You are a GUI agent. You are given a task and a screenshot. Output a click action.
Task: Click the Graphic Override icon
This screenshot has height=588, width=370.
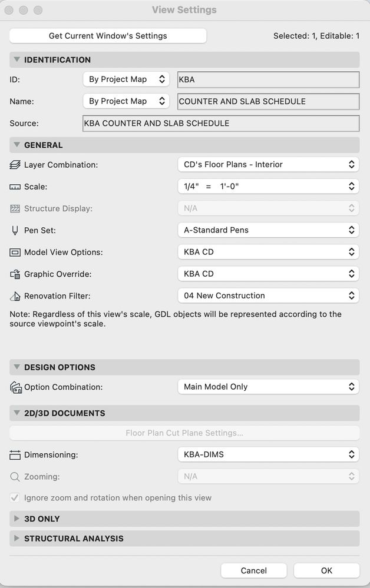point(16,274)
